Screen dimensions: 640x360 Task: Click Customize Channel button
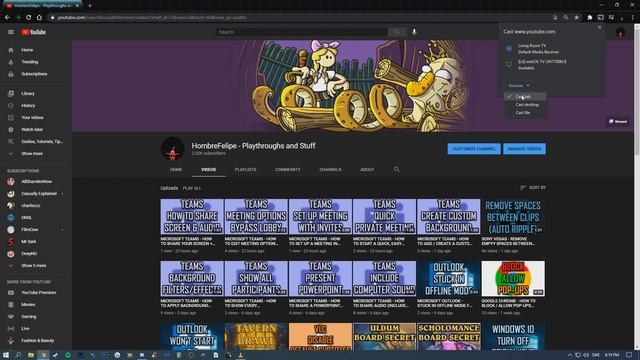tap(474, 149)
